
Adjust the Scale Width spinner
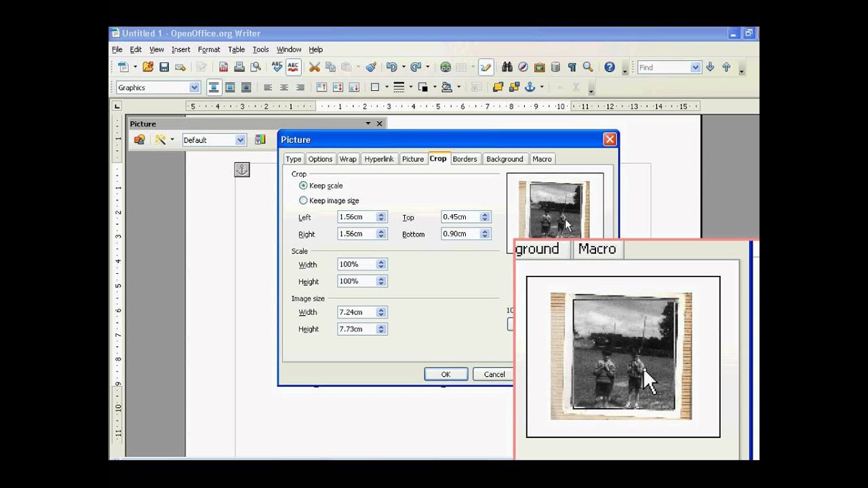pos(381,264)
